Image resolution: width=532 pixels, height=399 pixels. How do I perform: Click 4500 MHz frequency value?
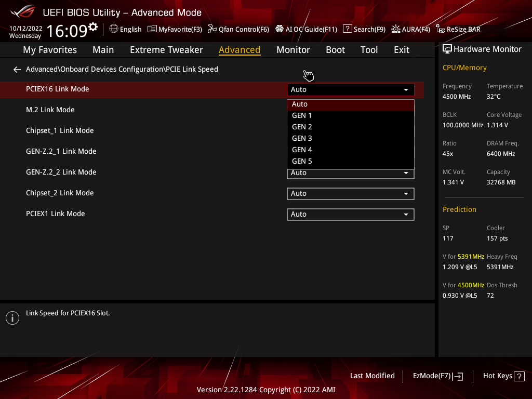tap(456, 97)
